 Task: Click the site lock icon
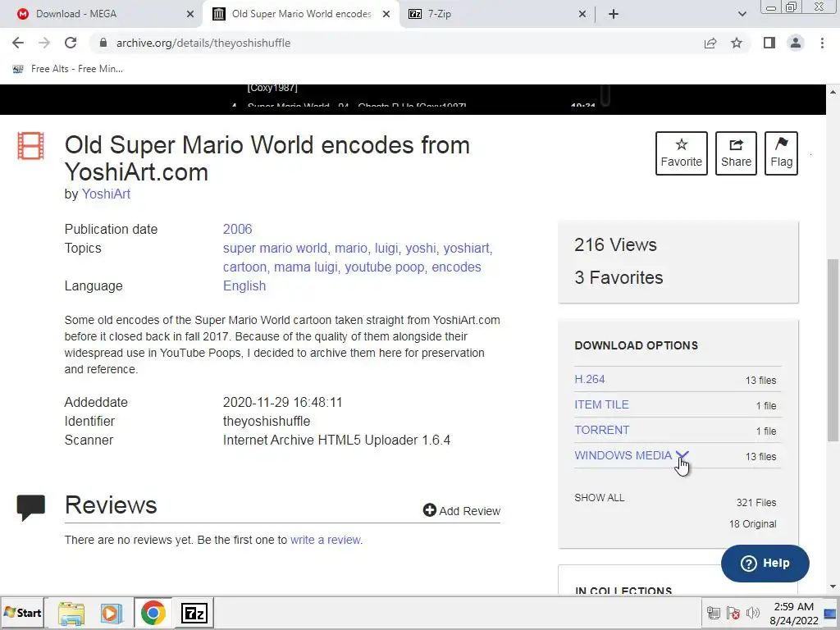103,43
